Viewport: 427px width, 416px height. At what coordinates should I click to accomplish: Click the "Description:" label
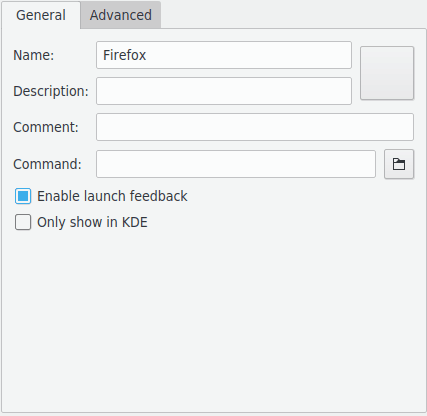tap(51, 91)
